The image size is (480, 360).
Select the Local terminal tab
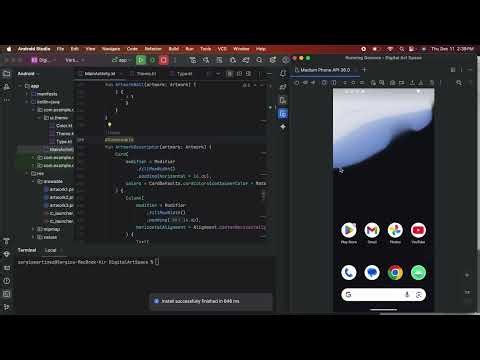(50, 250)
